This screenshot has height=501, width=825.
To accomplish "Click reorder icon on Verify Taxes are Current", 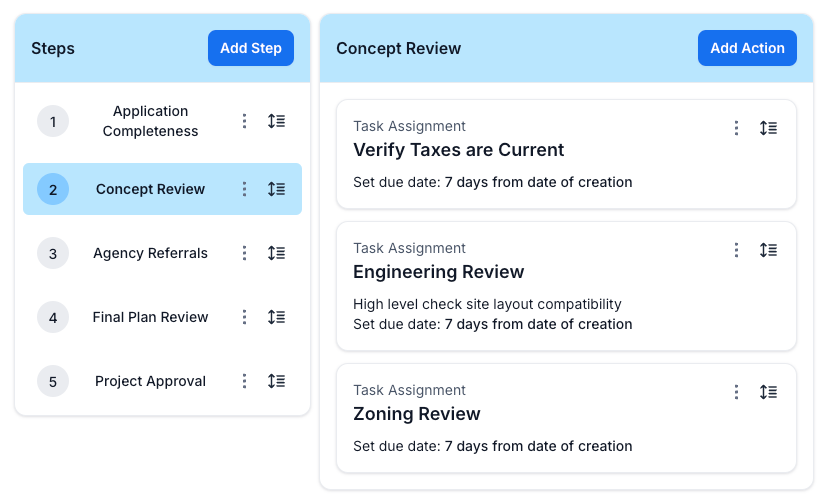I will point(768,128).
